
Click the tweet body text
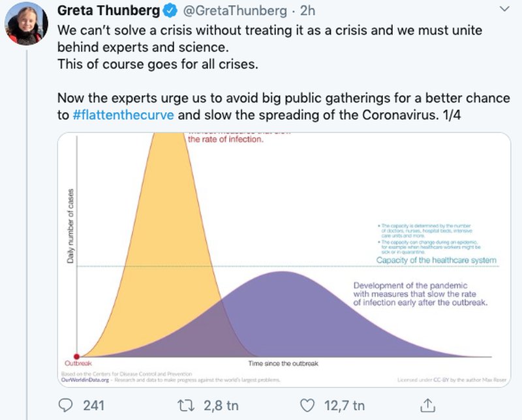[284, 72]
